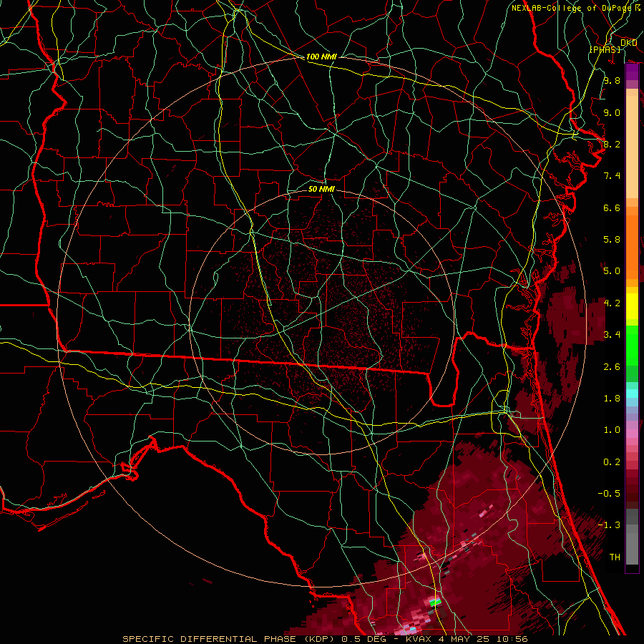Click the 3.4 value on the color scale
644x644 pixels.
pos(612,335)
